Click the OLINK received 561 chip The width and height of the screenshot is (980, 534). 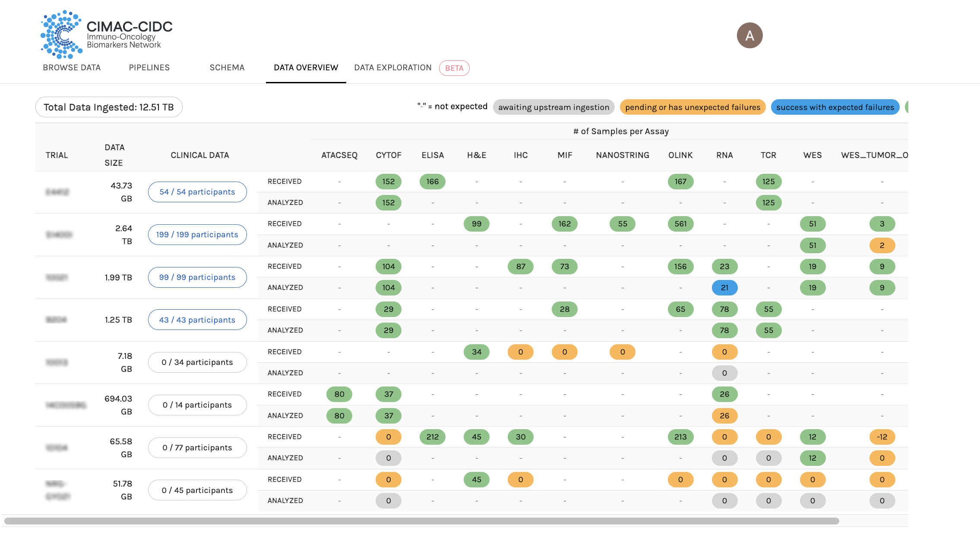pos(680,224)
